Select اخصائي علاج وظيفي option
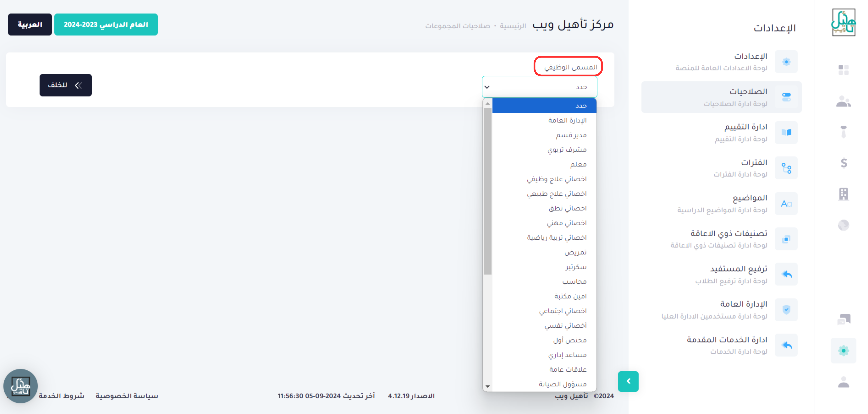The width and height of the screenshot is (868, 414). tap(544, 179)
